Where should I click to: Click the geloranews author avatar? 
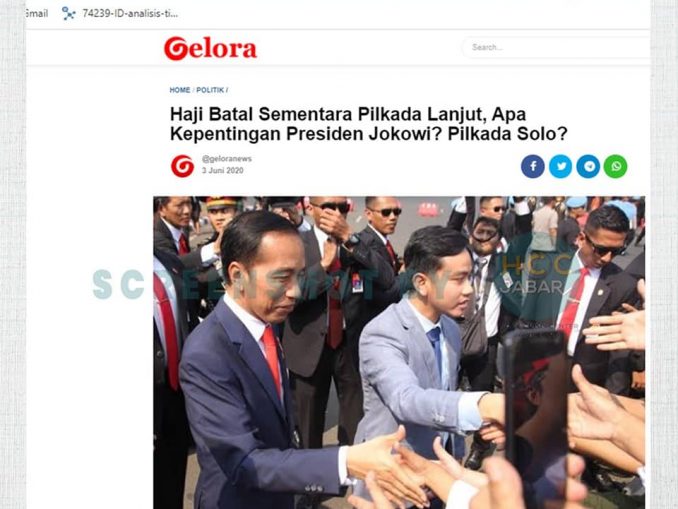coord(182,166)
